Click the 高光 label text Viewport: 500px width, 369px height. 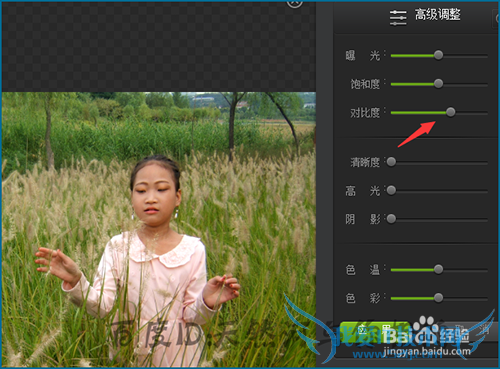pyautogui.click(x=363, y=191)
